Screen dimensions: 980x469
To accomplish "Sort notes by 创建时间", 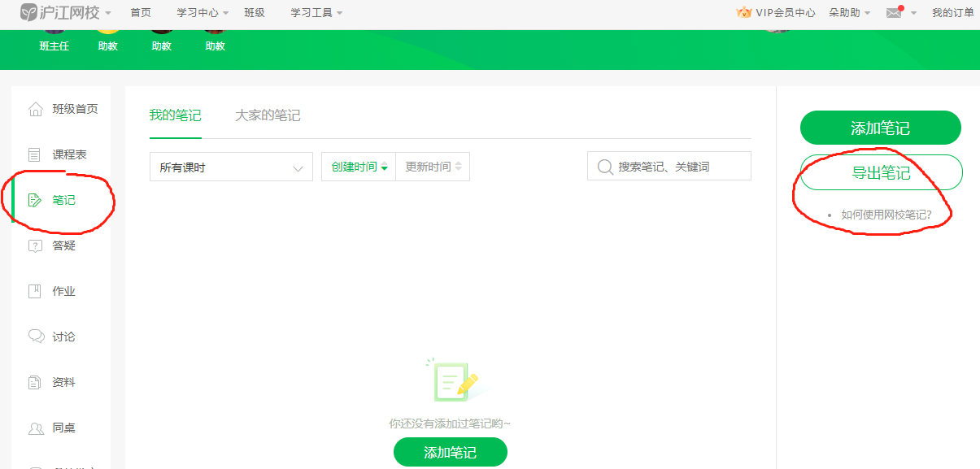I will pyautogui.click(x=359, y=167).
